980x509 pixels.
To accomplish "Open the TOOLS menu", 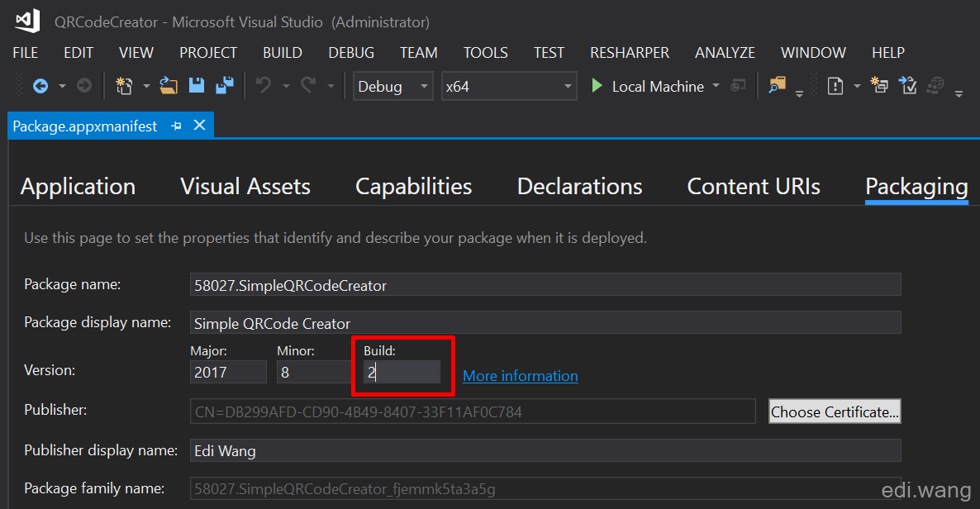I will pos(486,53).
